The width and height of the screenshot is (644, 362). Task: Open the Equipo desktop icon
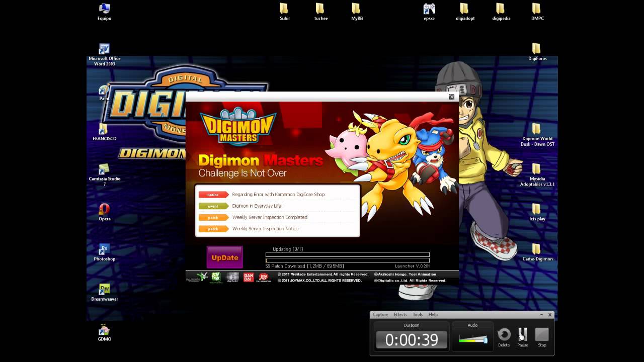point(104,12)
